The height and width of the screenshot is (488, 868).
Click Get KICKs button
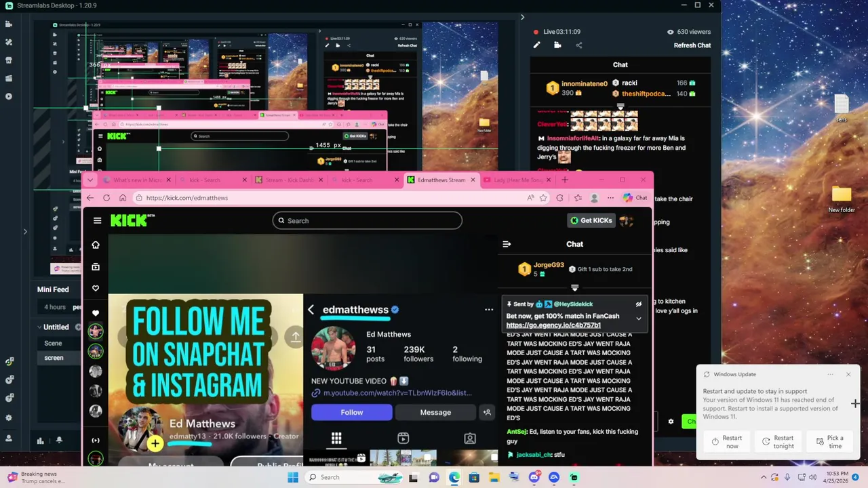[x=591, y=220]
